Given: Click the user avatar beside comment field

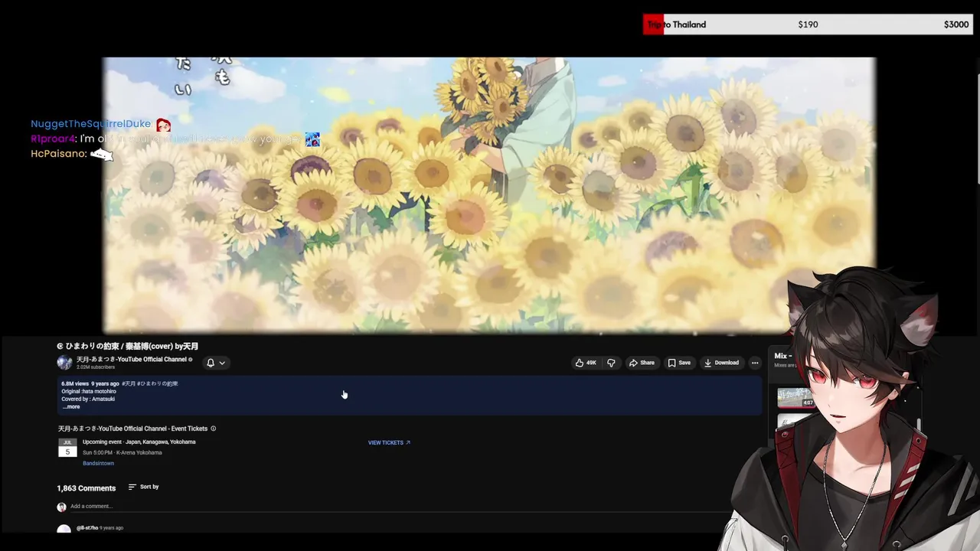Looking at the screenshot, I should (61, 507).
